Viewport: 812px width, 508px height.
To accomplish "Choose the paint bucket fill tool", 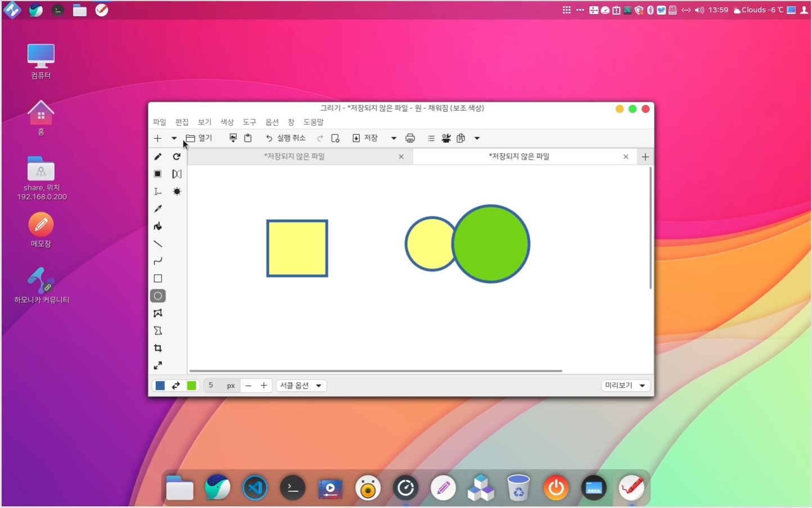I will [x=158, y=226].
